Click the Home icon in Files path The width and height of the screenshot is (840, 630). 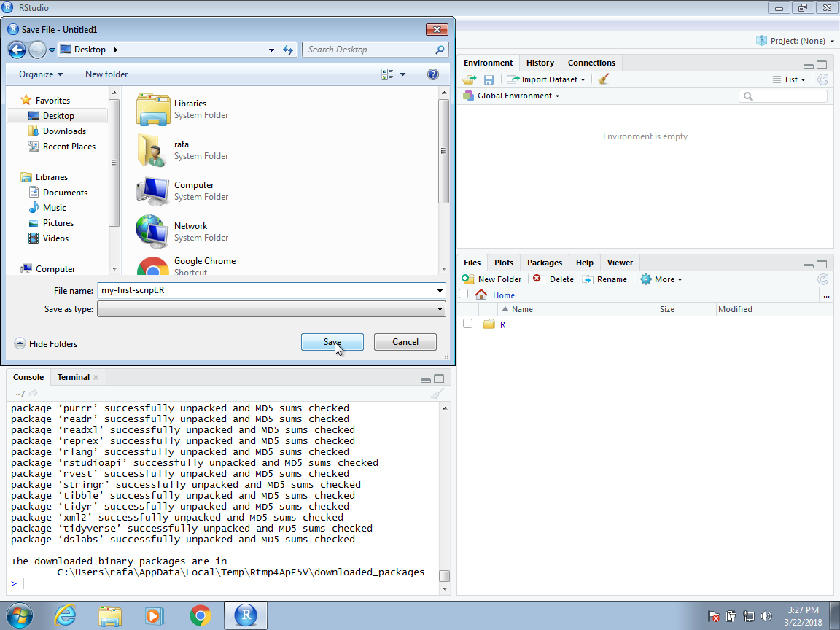click(481, 295)
